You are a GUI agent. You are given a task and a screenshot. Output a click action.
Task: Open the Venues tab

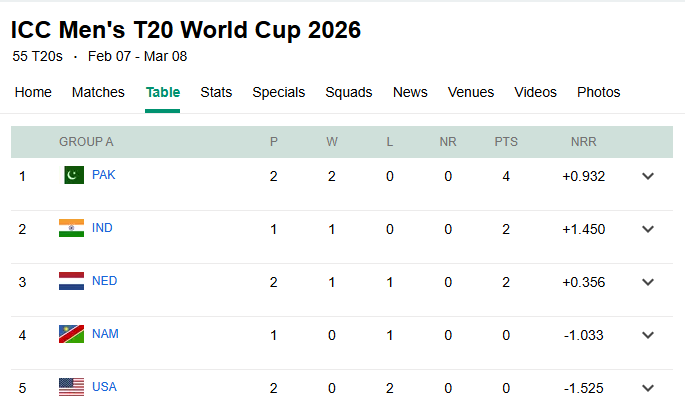pos(470,92)
